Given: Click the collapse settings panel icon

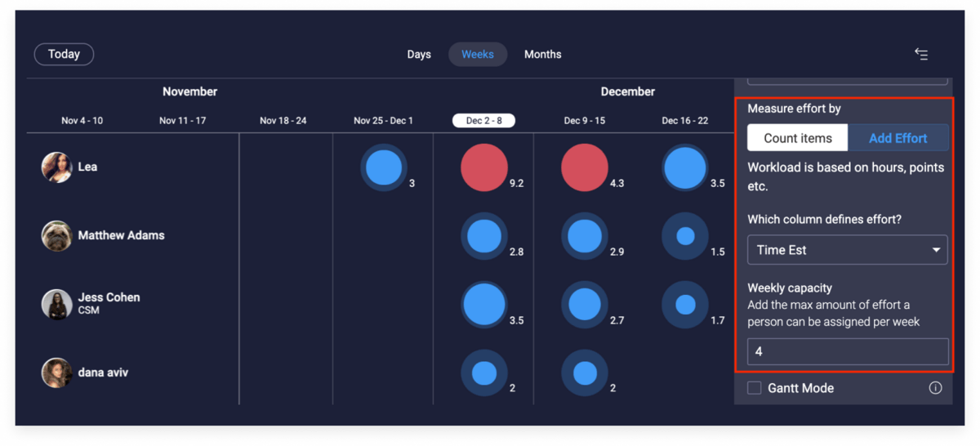Looking at the screenshot, I should 921,55.
